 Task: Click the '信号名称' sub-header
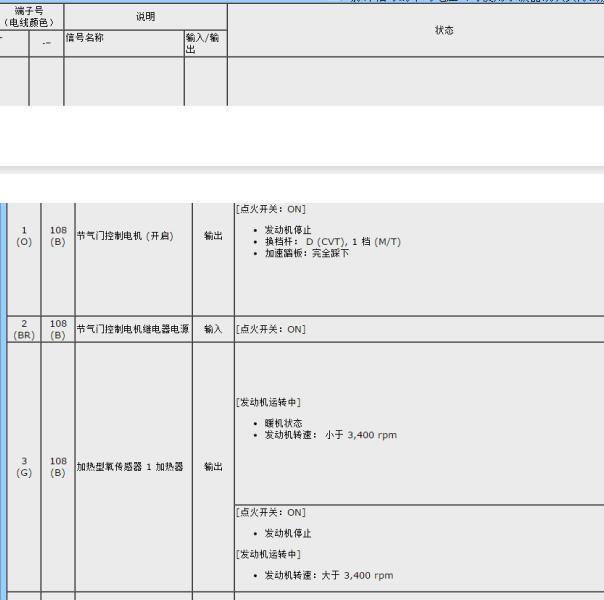click(x=84, y=37)
